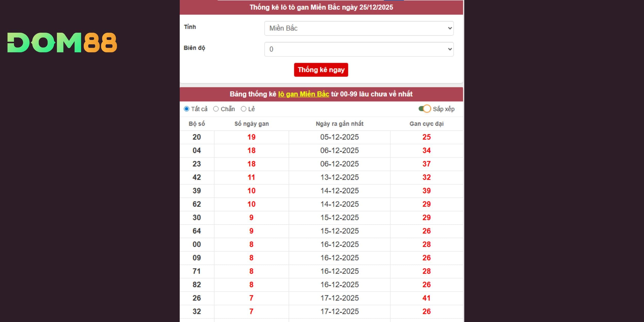
Task: Click date 06-12-2025 in row 23
Action: [339, 164]
